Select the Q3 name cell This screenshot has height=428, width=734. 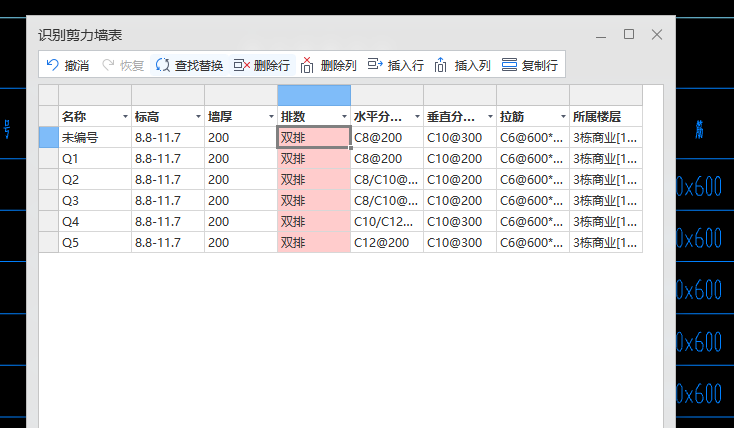95,200
